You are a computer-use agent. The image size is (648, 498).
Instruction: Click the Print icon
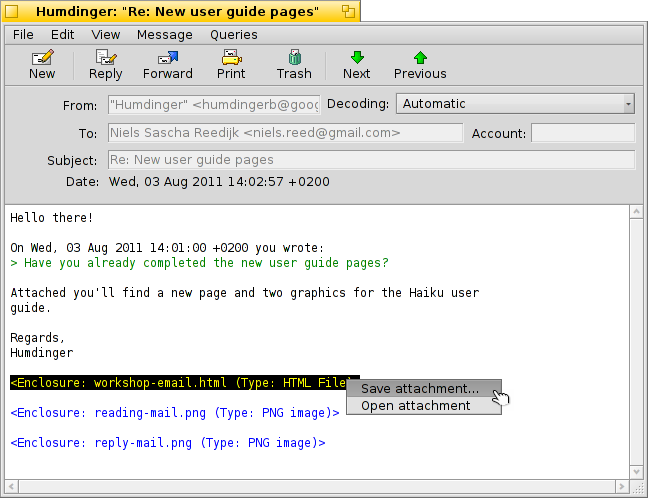(x=231, y=58)
